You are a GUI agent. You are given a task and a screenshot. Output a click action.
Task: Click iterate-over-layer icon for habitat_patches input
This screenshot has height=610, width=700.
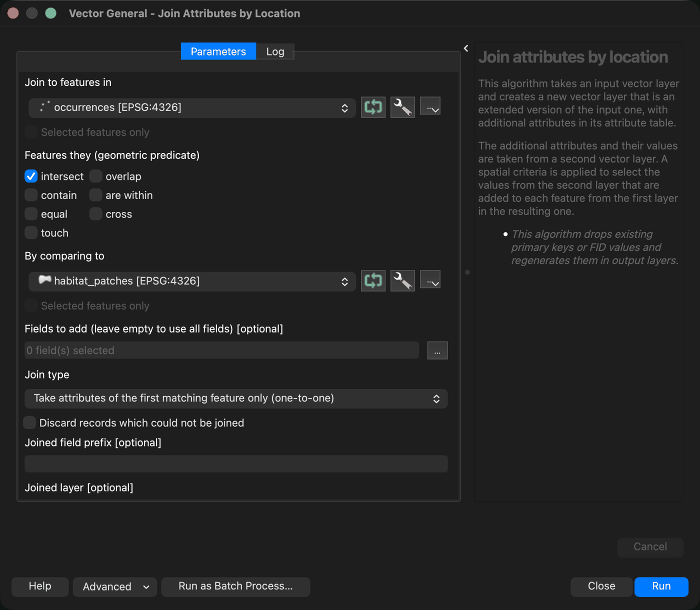point(373,280)
